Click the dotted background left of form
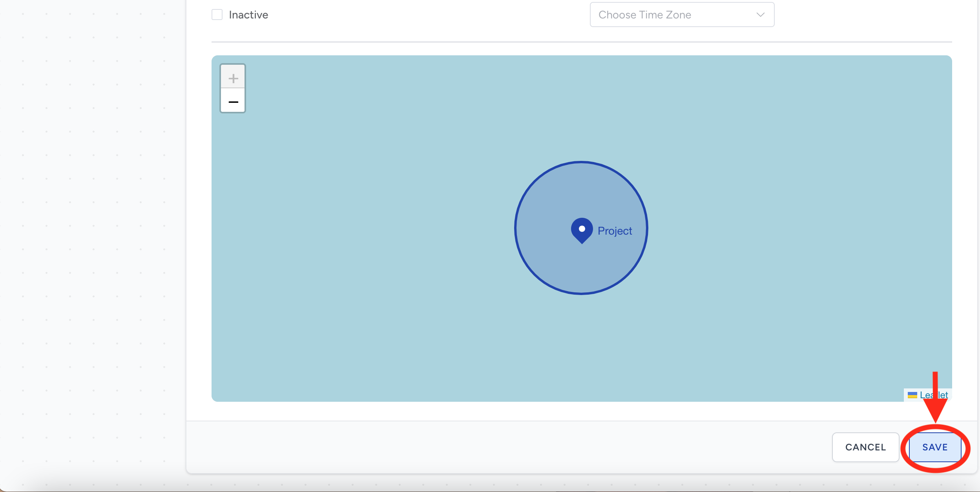 pos(94,235)
